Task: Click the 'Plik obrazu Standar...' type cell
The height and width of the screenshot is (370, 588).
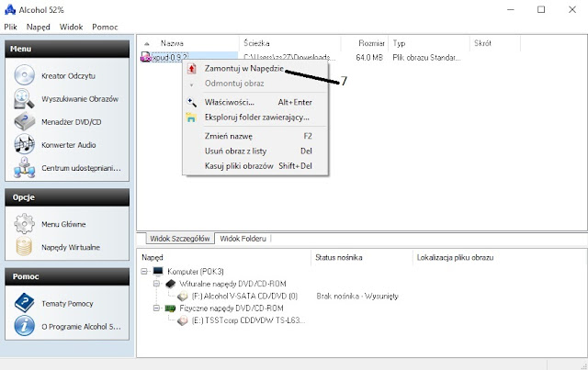Action: (426, 58)
